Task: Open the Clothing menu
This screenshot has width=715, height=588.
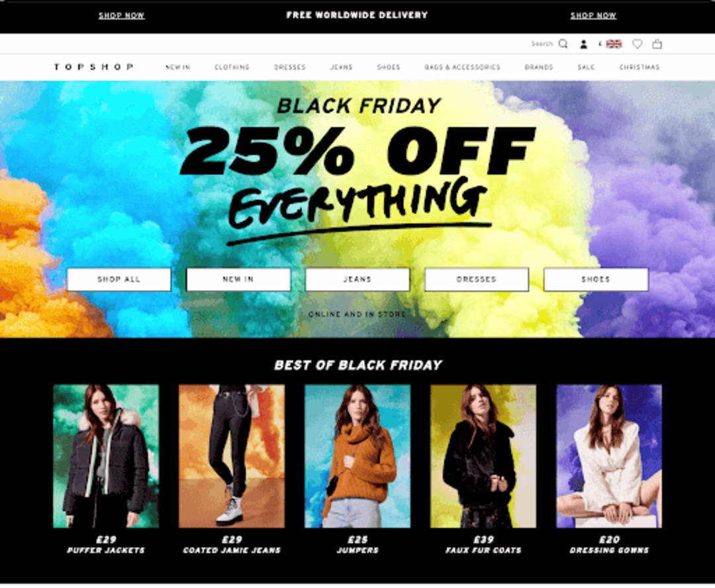Action: [x=232, y=67]
